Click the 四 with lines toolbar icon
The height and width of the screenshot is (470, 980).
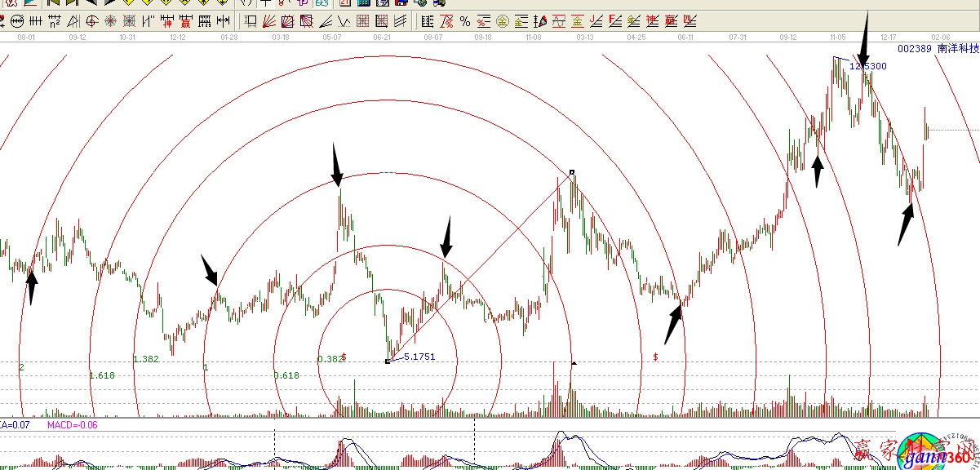(690, 21)
